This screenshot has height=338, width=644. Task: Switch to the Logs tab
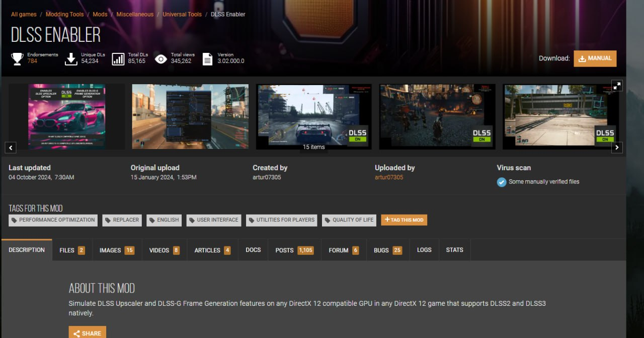pos(424,250)
